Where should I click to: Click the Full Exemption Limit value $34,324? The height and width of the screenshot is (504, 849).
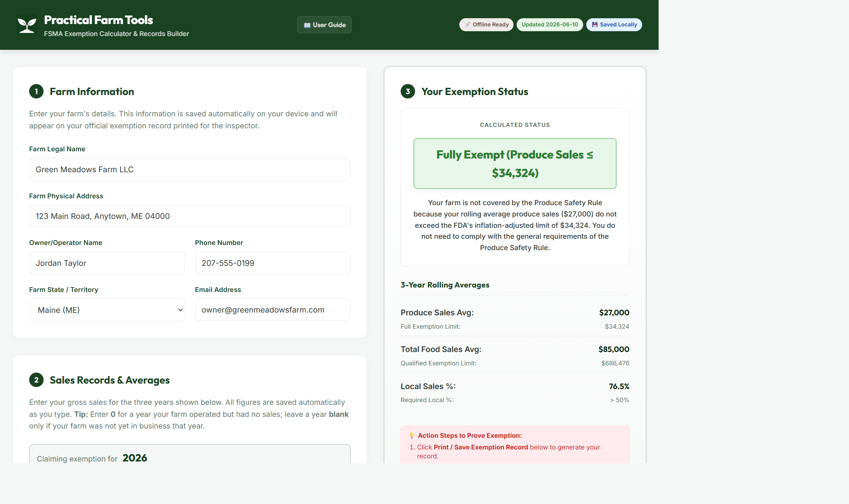(x=617, y=327)
